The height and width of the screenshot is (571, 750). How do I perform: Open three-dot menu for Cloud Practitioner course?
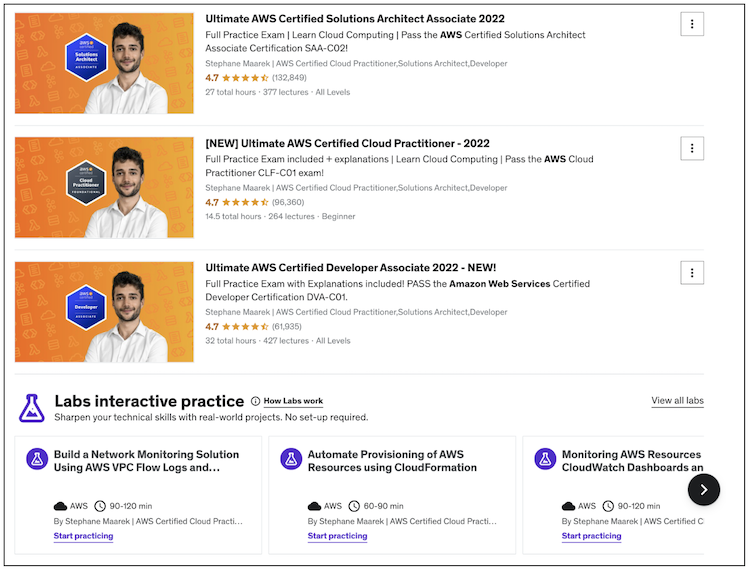(692, 148)
